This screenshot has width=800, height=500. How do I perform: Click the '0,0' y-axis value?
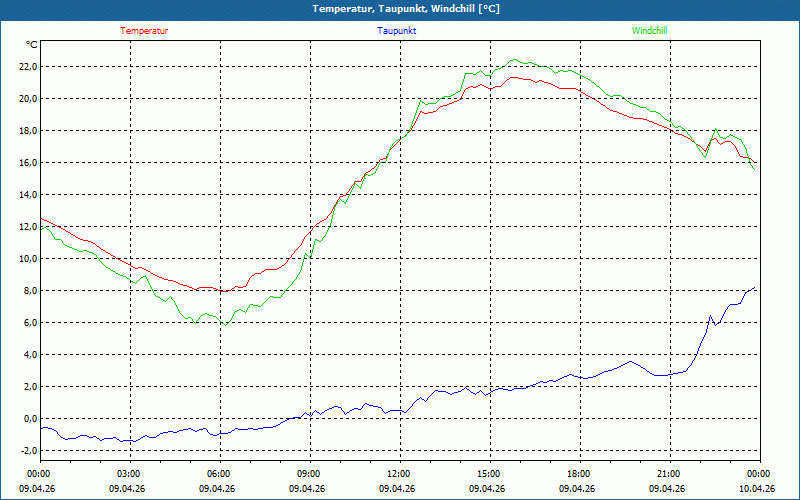click(x=30, y=419)
